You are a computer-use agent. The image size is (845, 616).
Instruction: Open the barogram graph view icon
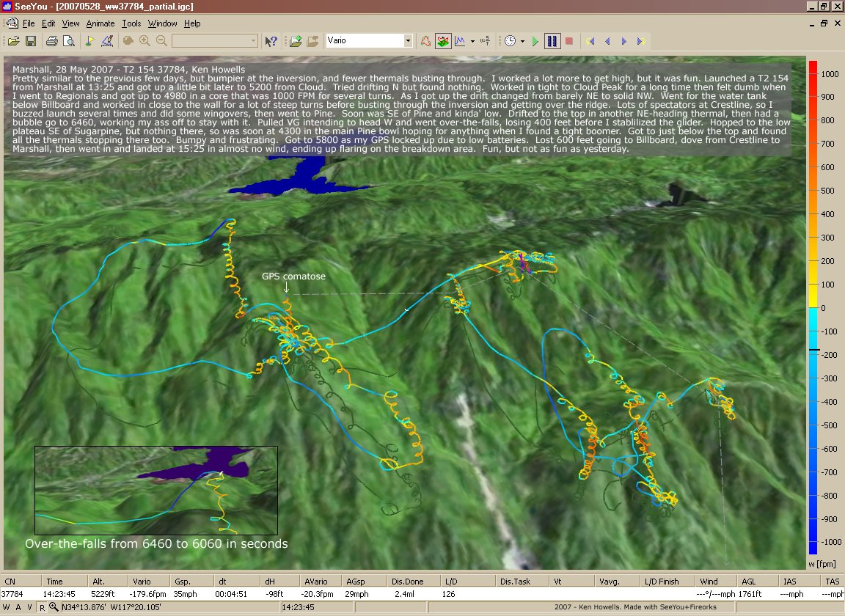click(x=461, y=41)
